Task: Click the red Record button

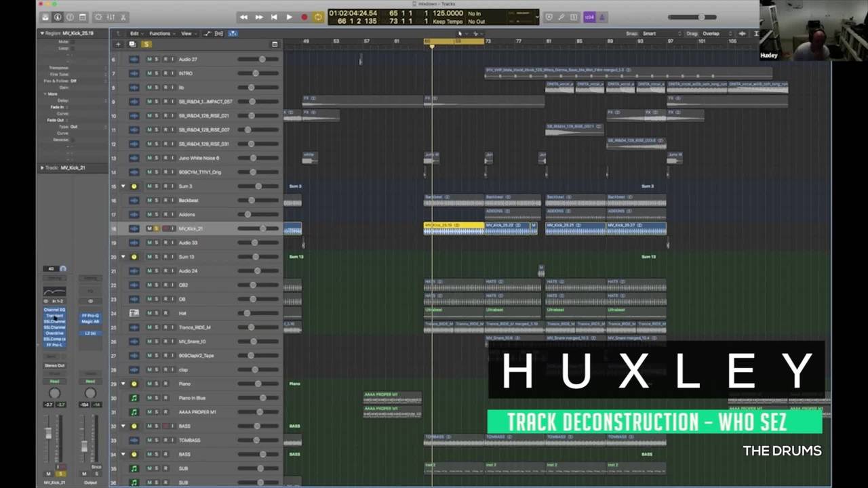Action: coord(304,17)
